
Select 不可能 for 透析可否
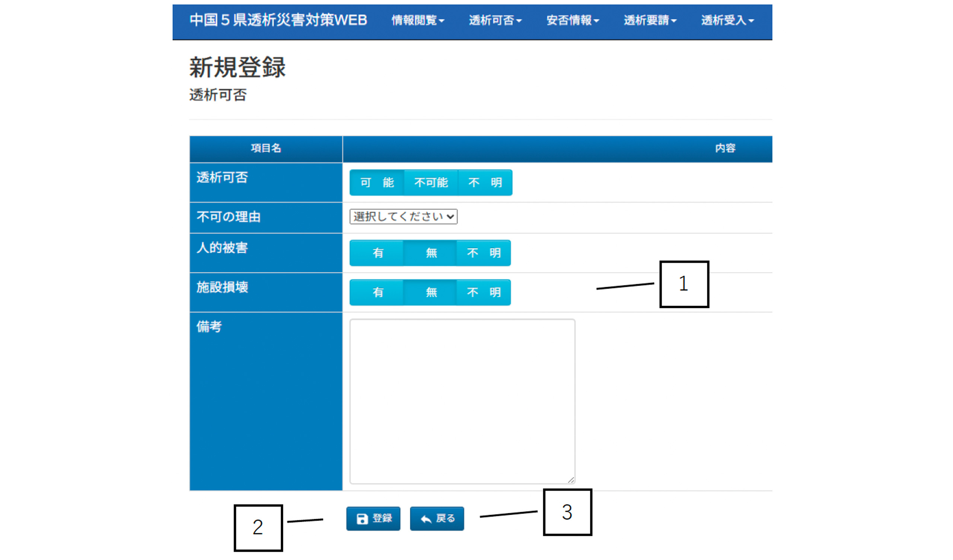(x=431, y=183)
